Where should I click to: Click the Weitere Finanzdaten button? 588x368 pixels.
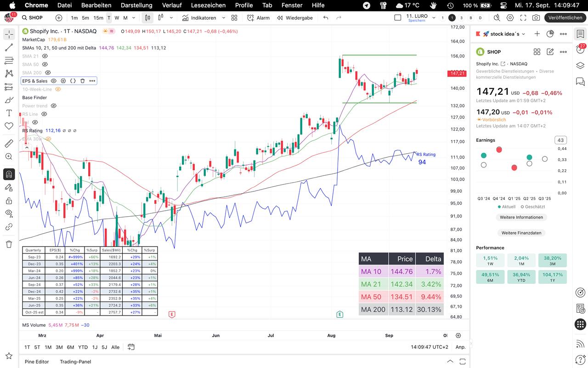521,233
